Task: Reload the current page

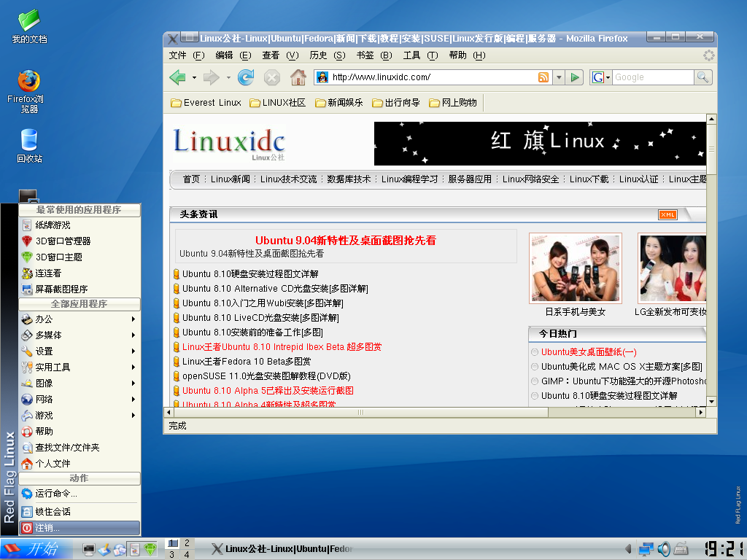Action: tap(246, 77)
